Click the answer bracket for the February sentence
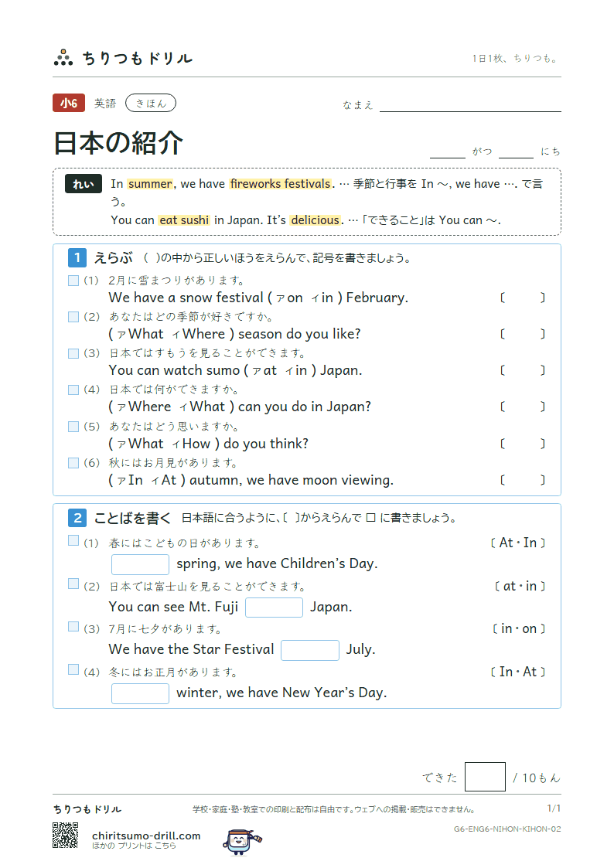Viewport: 614px width, 868px height. click(523, 298)
